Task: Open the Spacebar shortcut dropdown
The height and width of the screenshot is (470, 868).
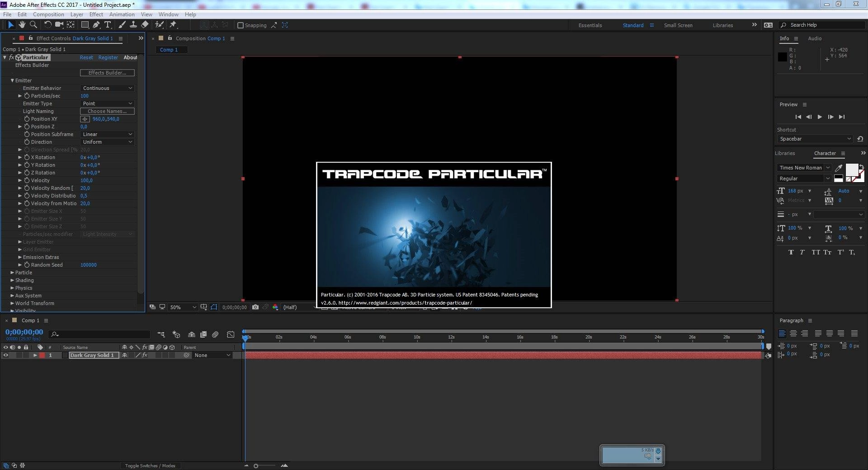Action: [815, 139]
